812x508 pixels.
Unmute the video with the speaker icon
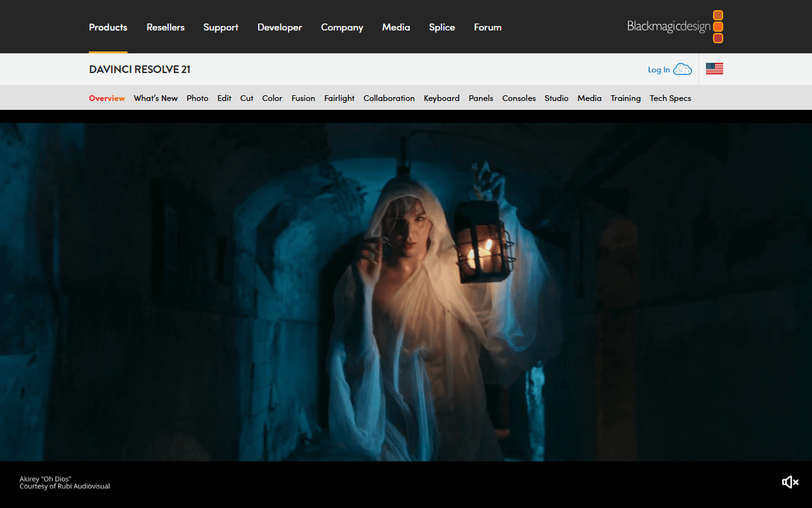(x=790, y=482)
